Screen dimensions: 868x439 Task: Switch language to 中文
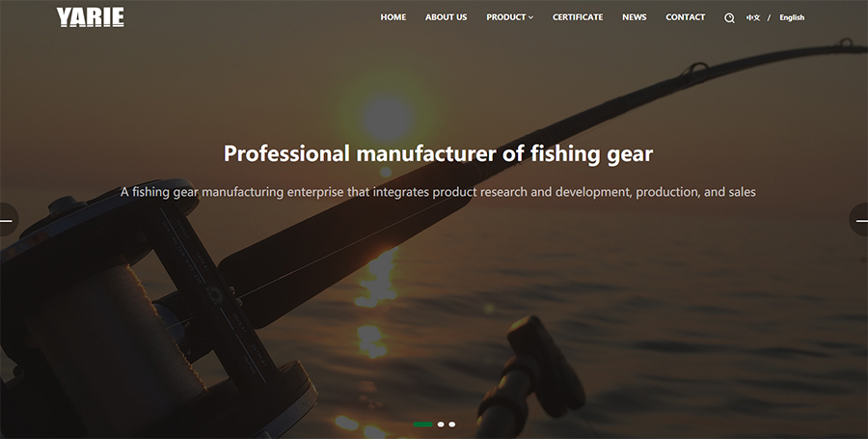[753, 17]
